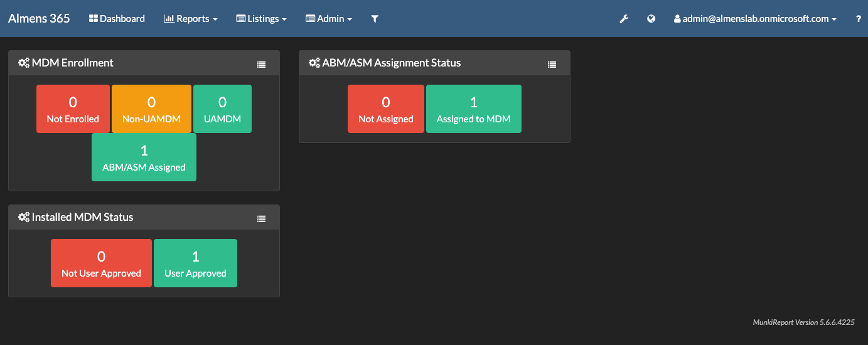The width and height of the screenshot is (868, 345).
Task: Click the Almens 365 brand title
Action: coord(39,18)
